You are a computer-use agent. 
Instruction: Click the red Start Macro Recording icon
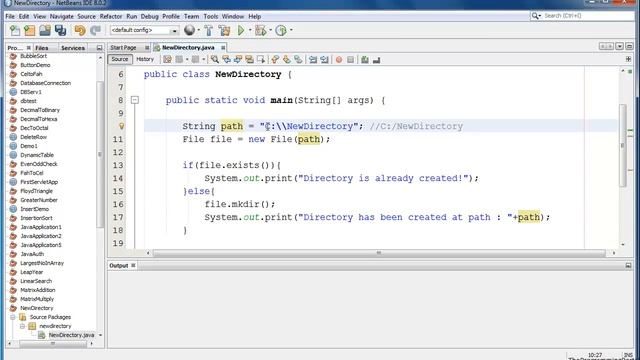coord(339,60)
